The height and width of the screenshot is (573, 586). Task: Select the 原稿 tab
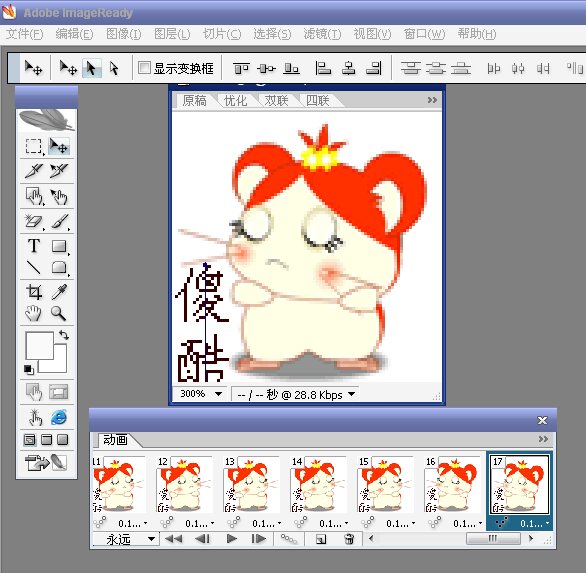tap(194, 100)
